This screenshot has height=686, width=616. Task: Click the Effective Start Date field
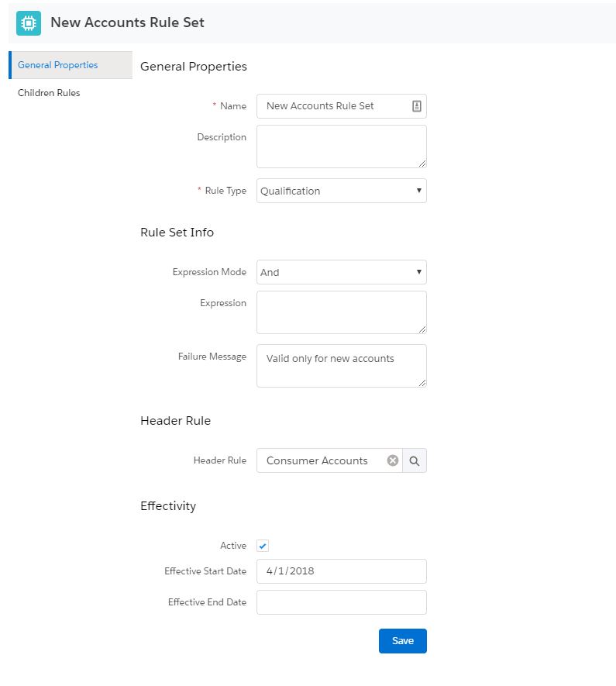click(x=342, y=571)
